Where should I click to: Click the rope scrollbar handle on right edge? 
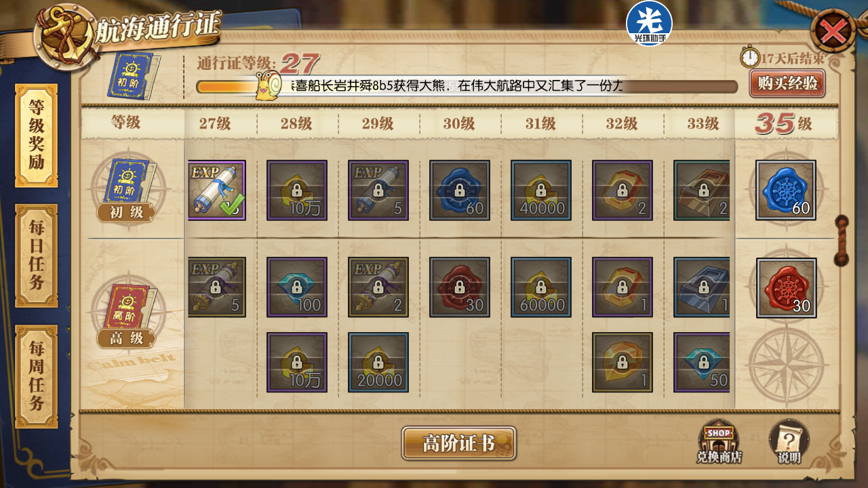pos(842,241)
